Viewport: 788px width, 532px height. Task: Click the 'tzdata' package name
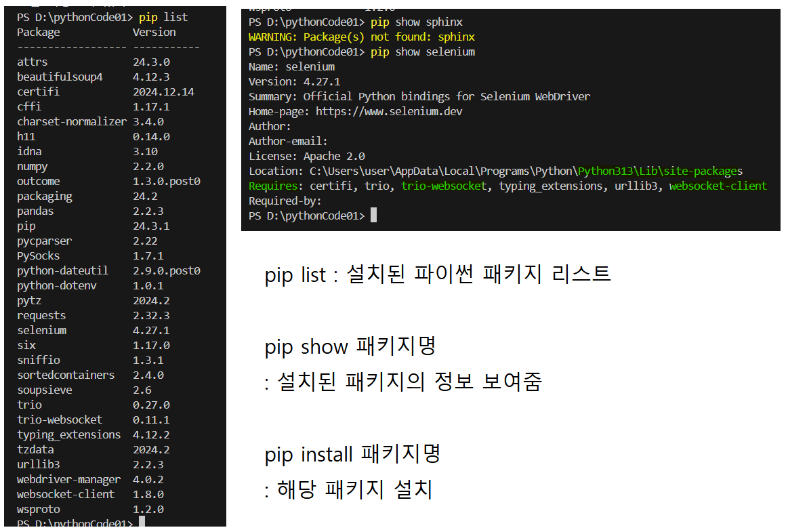point(35,449)
